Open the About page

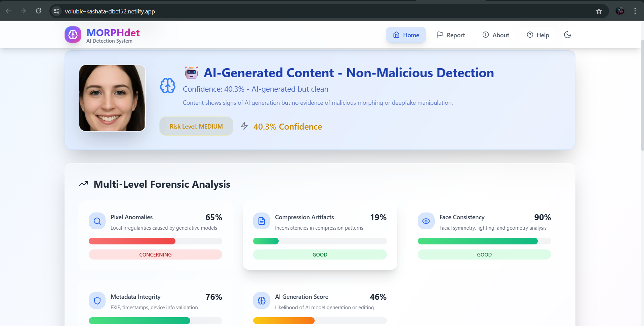[496, 35]
